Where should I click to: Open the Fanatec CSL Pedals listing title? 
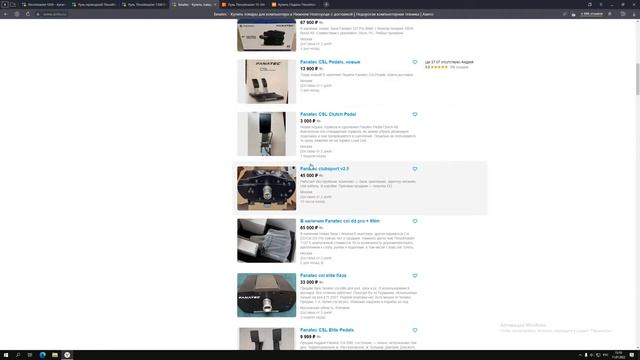[330, 62]
